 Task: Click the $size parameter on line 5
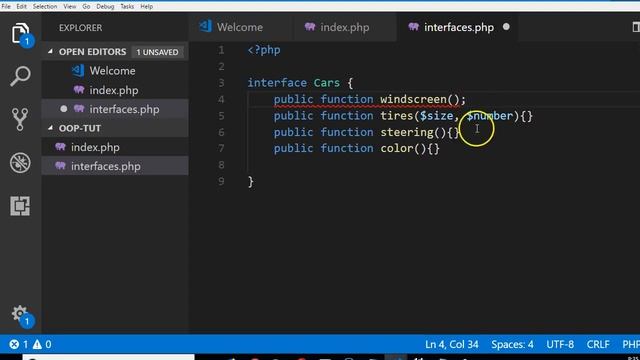(436, 116)
